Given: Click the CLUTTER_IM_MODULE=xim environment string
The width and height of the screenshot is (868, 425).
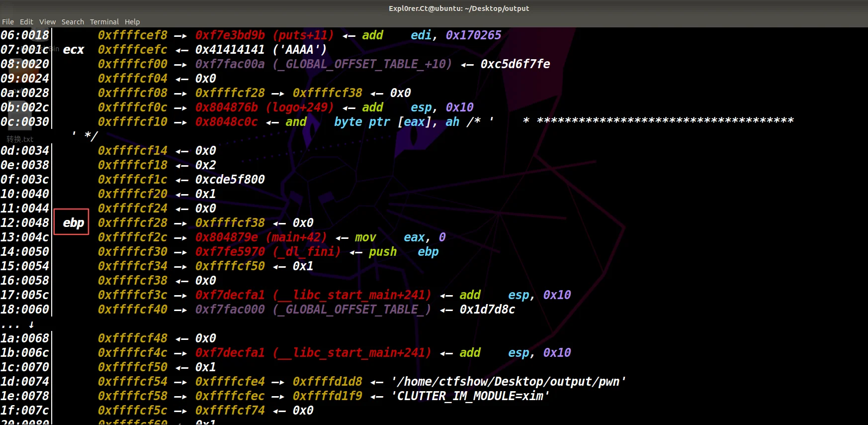Looking at the screenshot, I should pos(470,396).
